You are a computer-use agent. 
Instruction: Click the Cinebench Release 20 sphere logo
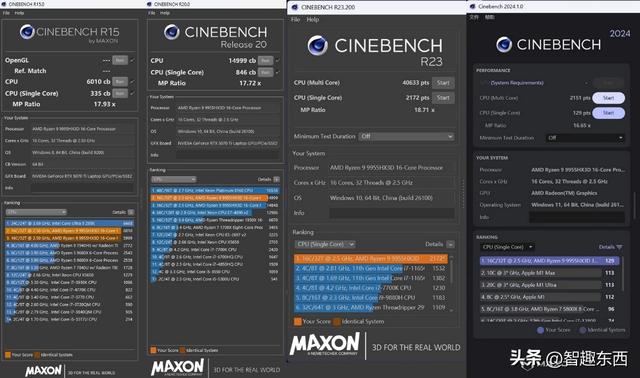tap(171, 32)
